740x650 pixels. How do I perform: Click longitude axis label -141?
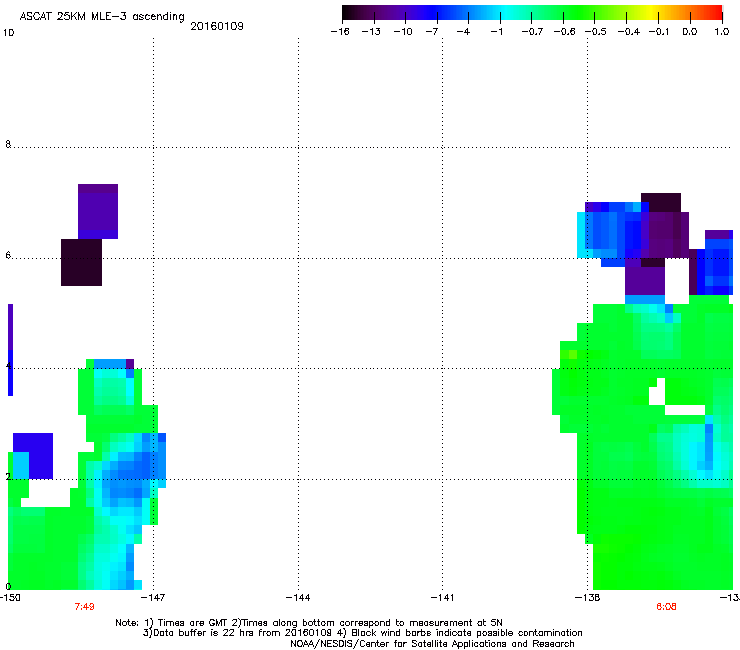pyautogui.click(x=443, y=598)
